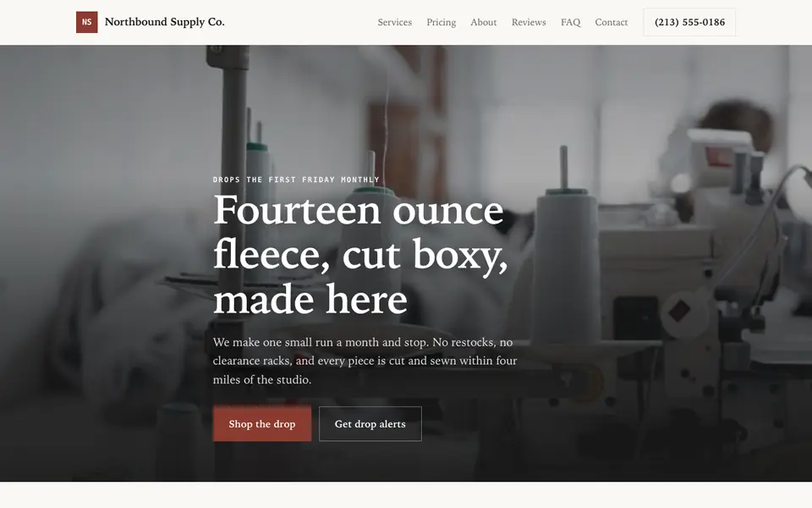
Task: Open the Pricing nav item
Action: pyautogui.click(x=442, y=22)
